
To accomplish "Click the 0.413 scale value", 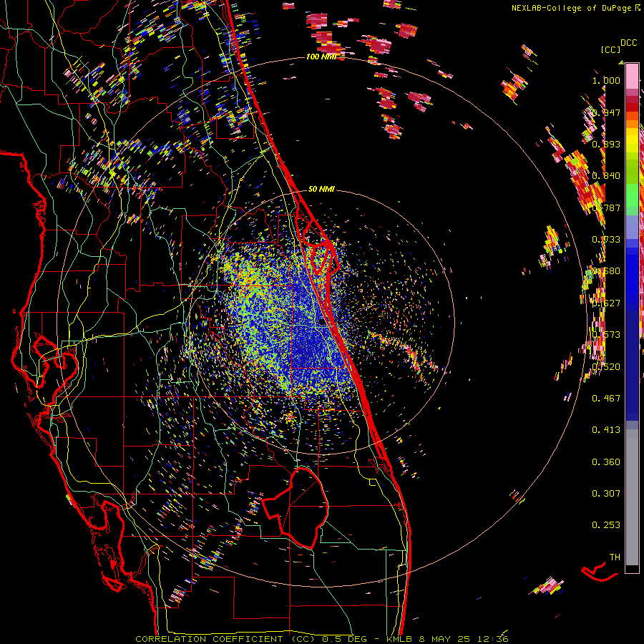I will click(606, 429).
